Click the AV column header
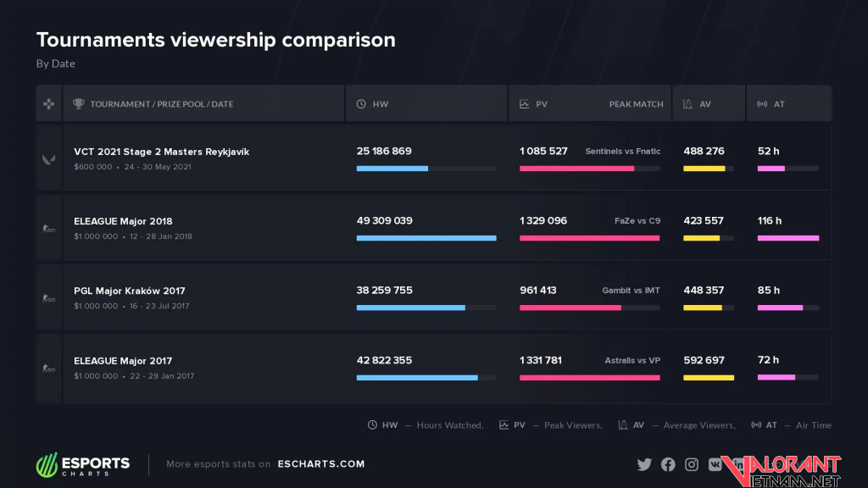This screenshot has width=868, height=488. 705,104
